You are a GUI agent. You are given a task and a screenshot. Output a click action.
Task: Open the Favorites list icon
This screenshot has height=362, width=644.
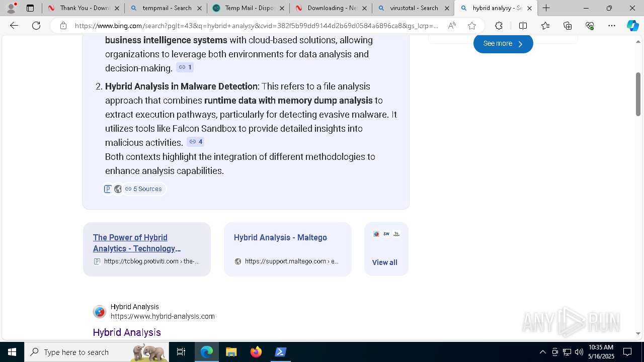pyautogui.click(x=545, y=26)
